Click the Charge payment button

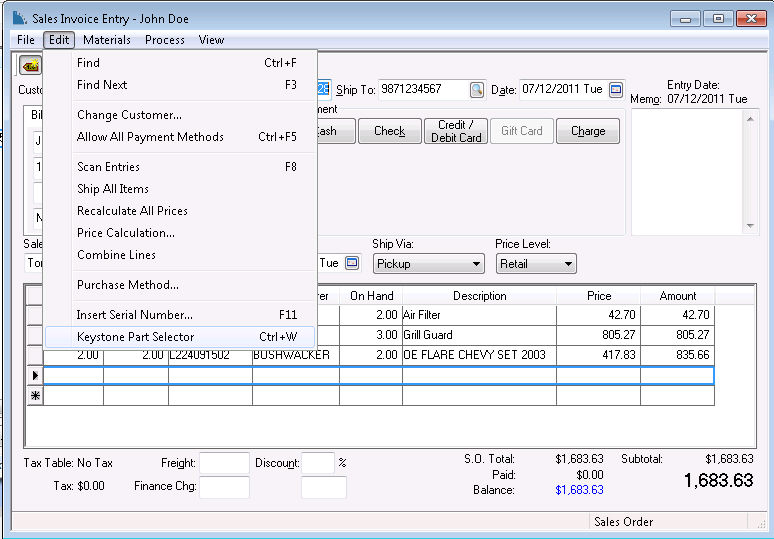[588, 131]
